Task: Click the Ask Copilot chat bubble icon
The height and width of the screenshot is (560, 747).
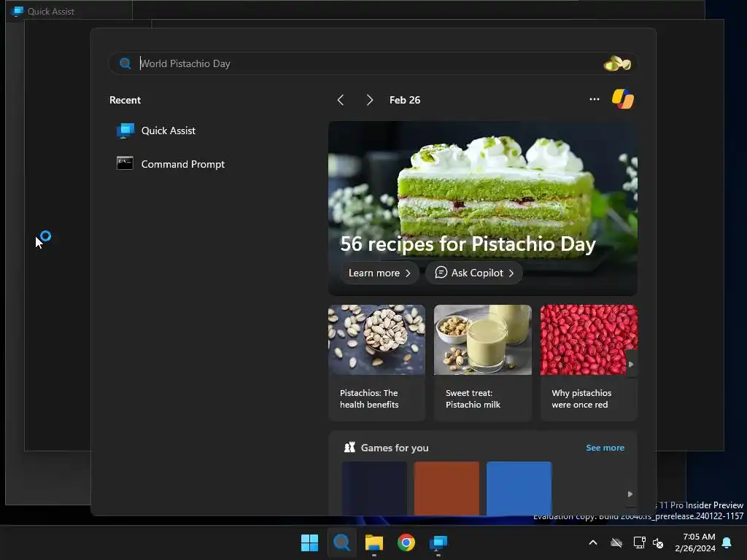Action: point(441,273)
